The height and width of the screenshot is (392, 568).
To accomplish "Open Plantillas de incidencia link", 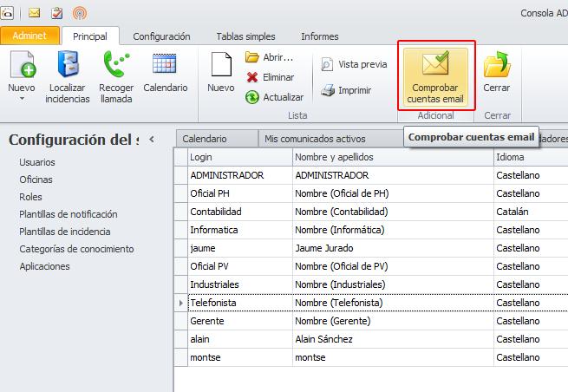I will coord(65,232).
